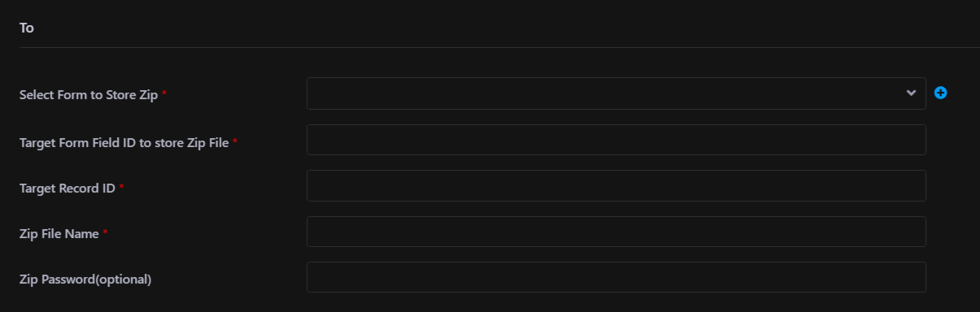The height and width of the screenshot is (312, 980).
Task: Click the red asterisk next to Zip File Name
Action: pos(106,233)
